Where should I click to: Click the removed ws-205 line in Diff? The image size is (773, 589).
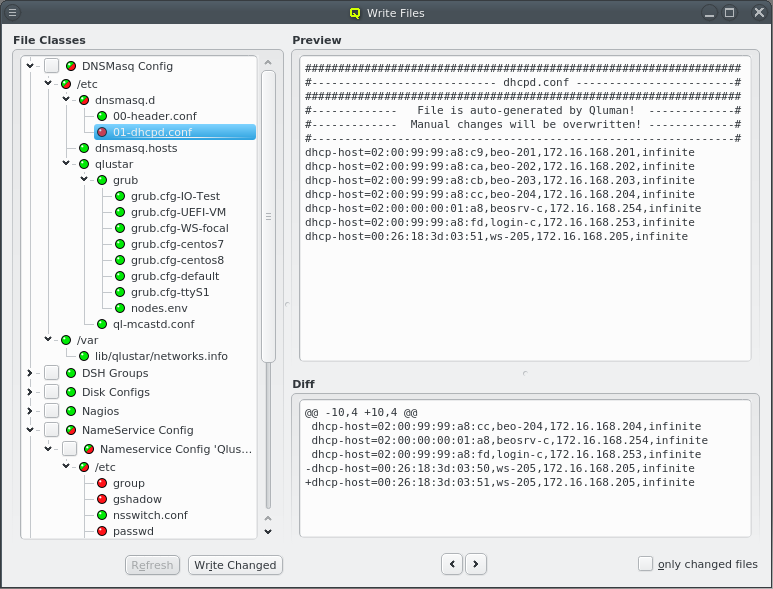[500, 468]
